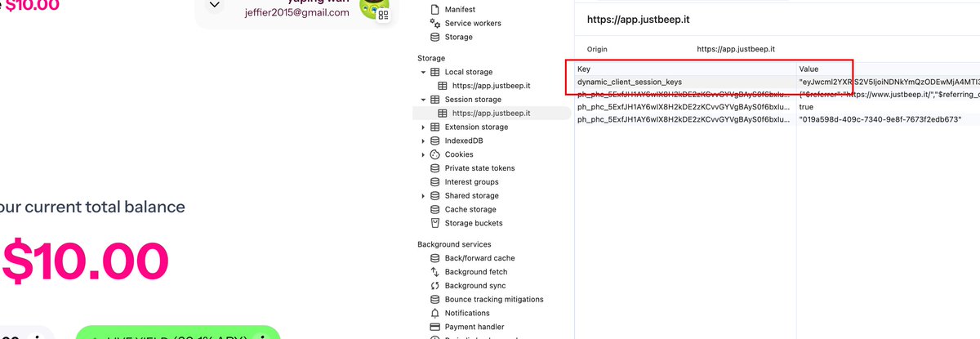Select the row with value true

pyautogui.click(x=777, y=107)
